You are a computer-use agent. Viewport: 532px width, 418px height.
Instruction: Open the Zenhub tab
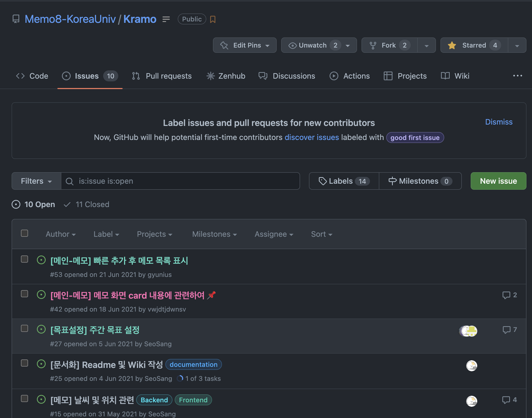tap(226, 76)
